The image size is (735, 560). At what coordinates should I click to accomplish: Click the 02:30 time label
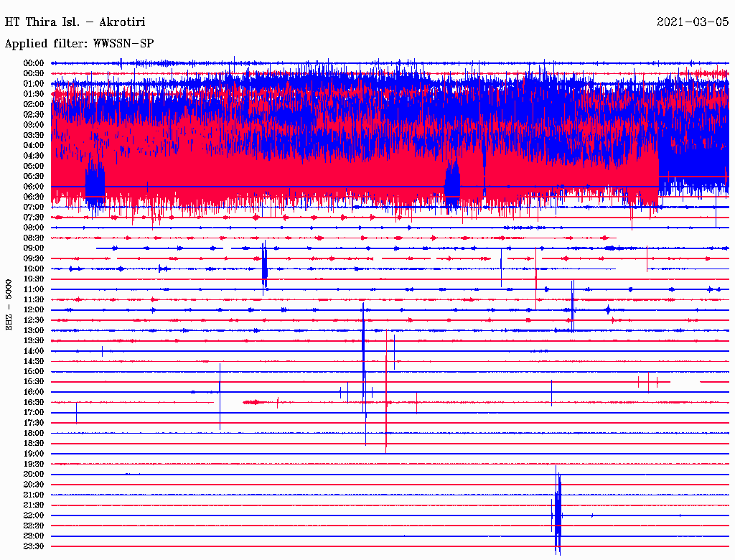click(34, 114)
